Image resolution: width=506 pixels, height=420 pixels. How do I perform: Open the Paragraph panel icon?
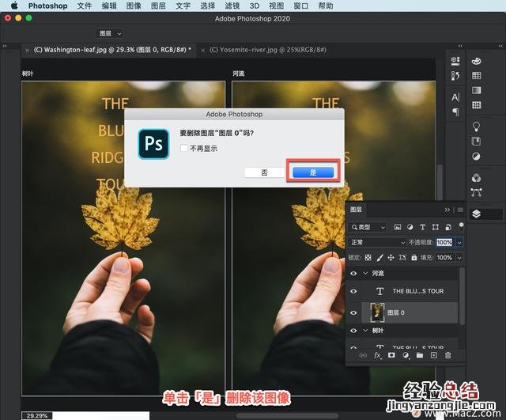tap(455, 112)
